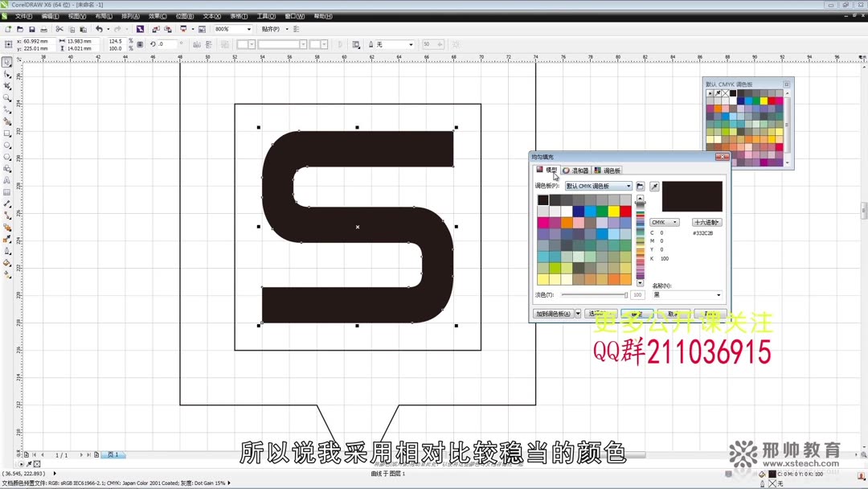
Task: Click the Open document icon
Action: tap(20, 27)
